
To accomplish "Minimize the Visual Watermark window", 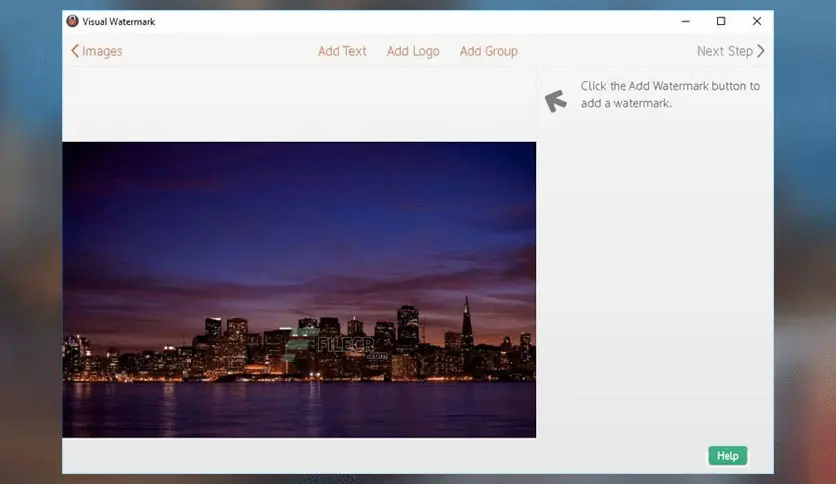I will tap(686, 21).
